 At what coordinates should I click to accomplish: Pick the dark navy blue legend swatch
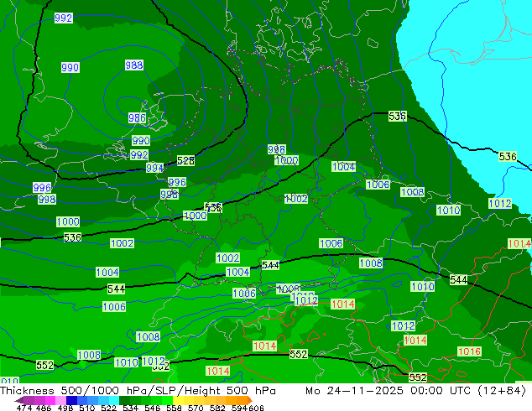tap(71, 400)
